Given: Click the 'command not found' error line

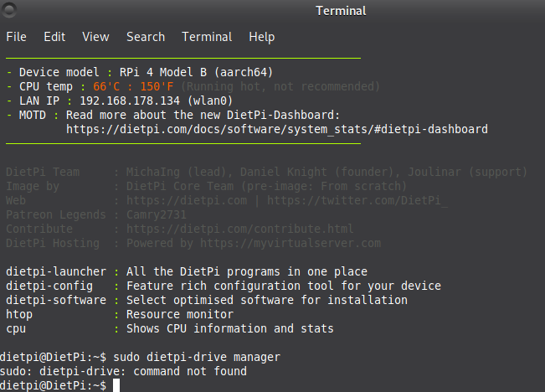Looking at the screenshot, I should tap(123, 371).
